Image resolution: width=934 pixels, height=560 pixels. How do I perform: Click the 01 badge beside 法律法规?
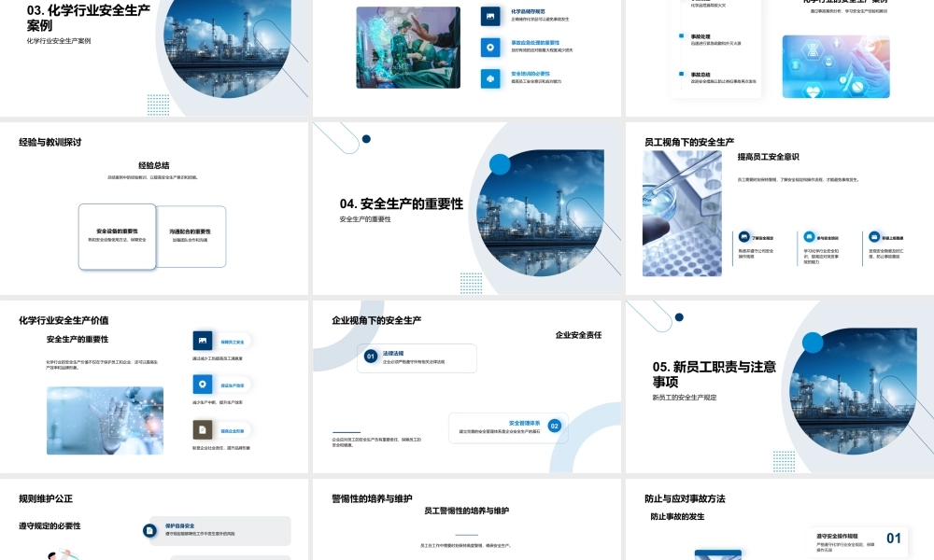[x=371, y=357]
